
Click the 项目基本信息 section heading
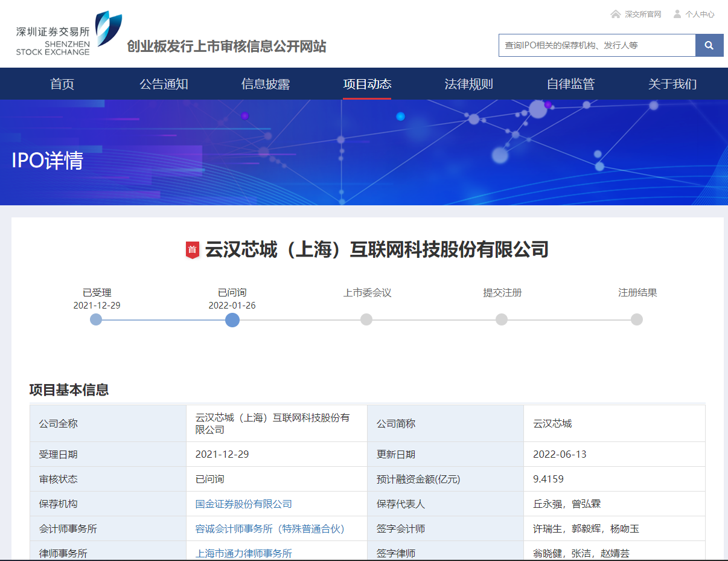69,390
